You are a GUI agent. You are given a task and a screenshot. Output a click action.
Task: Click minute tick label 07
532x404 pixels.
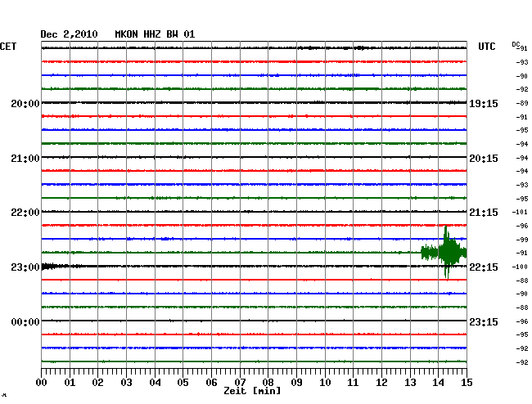(240, 383)
